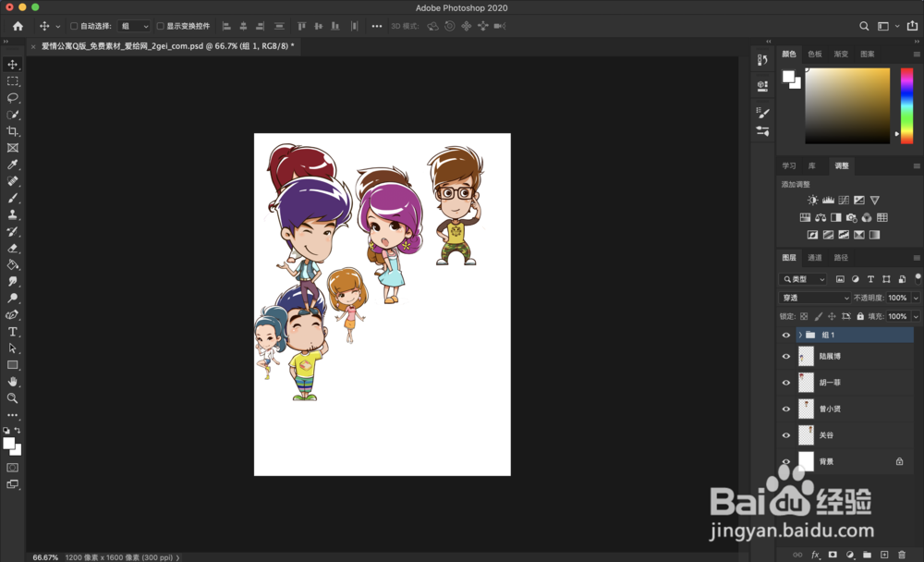Add a layer mask from panel bottom
This screenshot has width=924, height=562.
click(833, 555)
